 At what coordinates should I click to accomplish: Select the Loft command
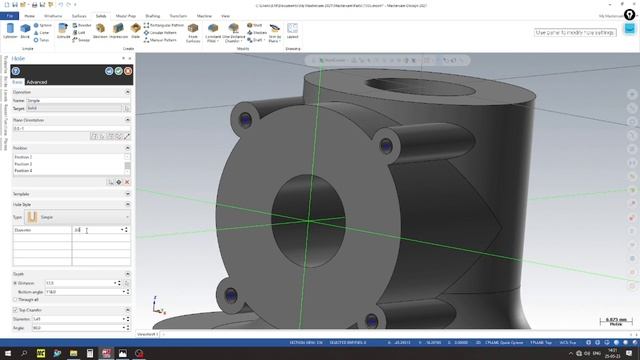point(79,33)
